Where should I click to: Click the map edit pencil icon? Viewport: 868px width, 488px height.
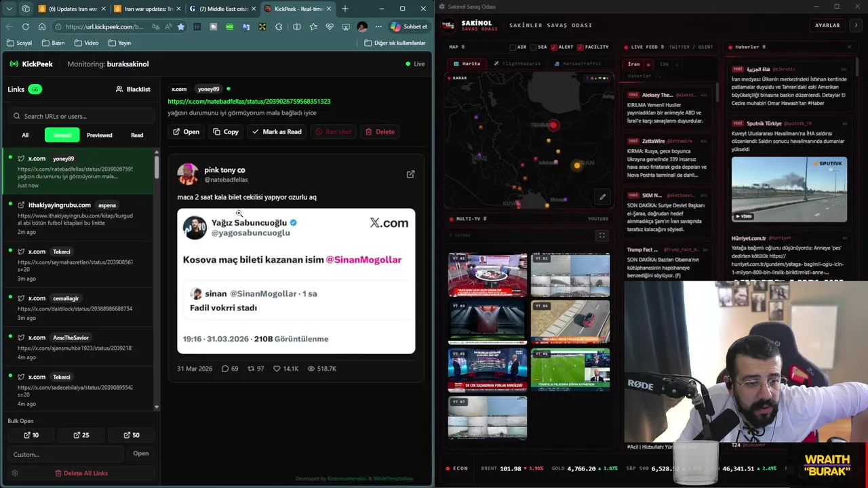click(602, 197)
